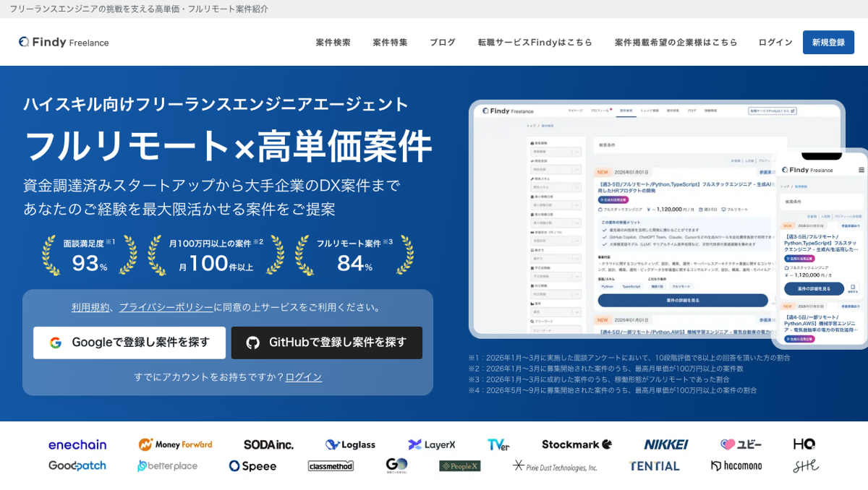Screen dimensions: 868x490
Task: Click the ハイスキル向けフリーランスエンジニアエージェント heading
Action: [216, 104]
